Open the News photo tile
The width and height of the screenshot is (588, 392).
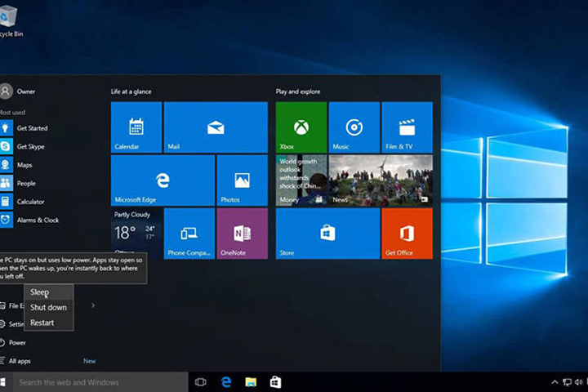click(381, 180)
